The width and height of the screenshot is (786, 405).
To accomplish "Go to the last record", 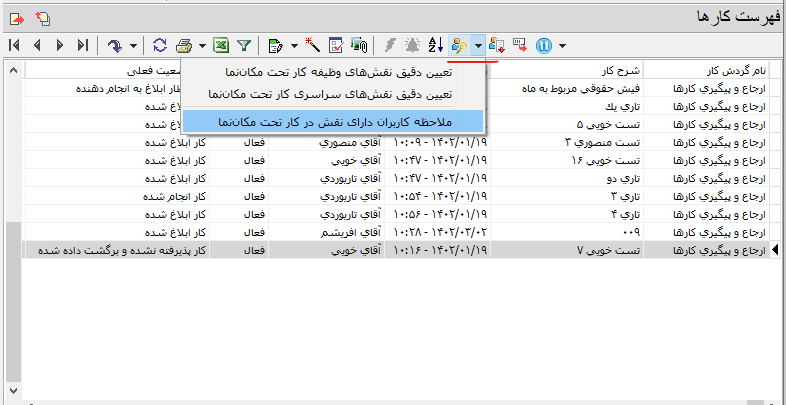I will point(83,45).
